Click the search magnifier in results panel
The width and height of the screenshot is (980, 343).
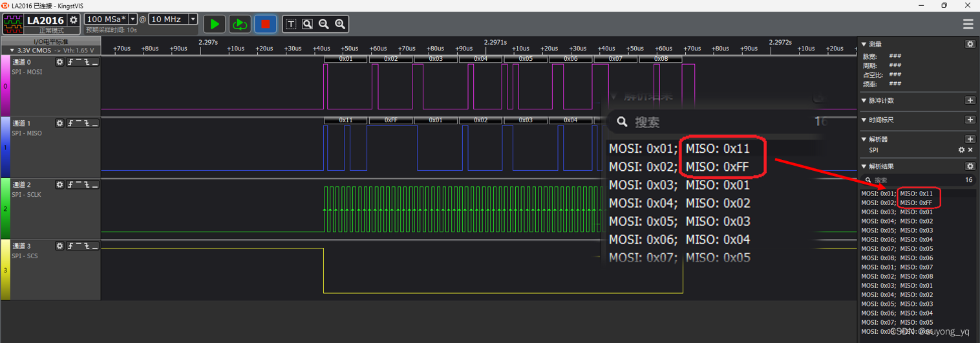[x=868, y=181]
